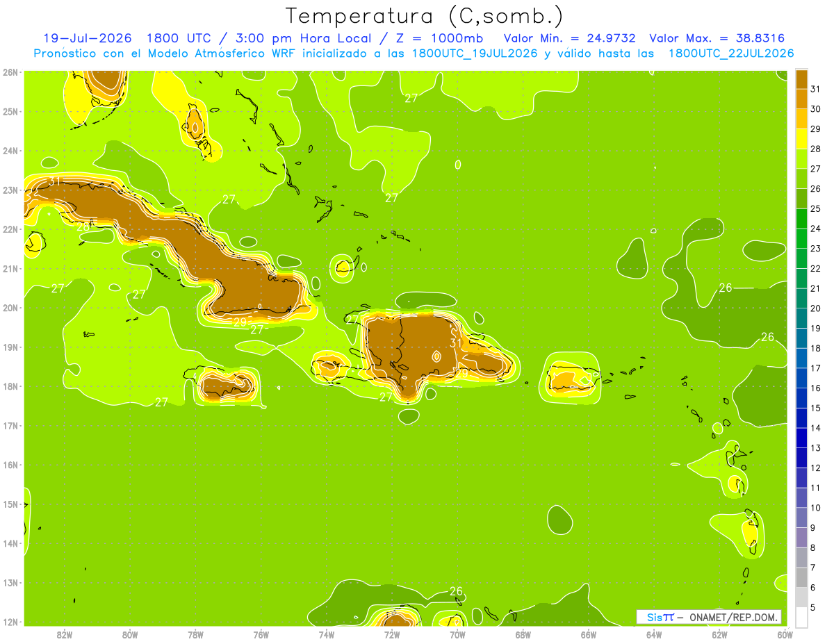Screen dimensions: 834x644
Task: Click the blue legend band between 16 and 17
Action: [802, 378]
